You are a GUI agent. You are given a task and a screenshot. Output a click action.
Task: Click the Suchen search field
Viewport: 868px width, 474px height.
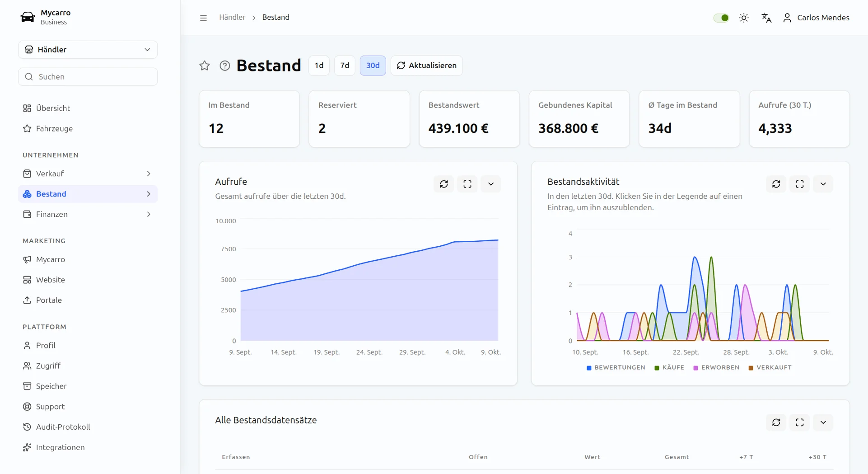(x=88, y=77)
